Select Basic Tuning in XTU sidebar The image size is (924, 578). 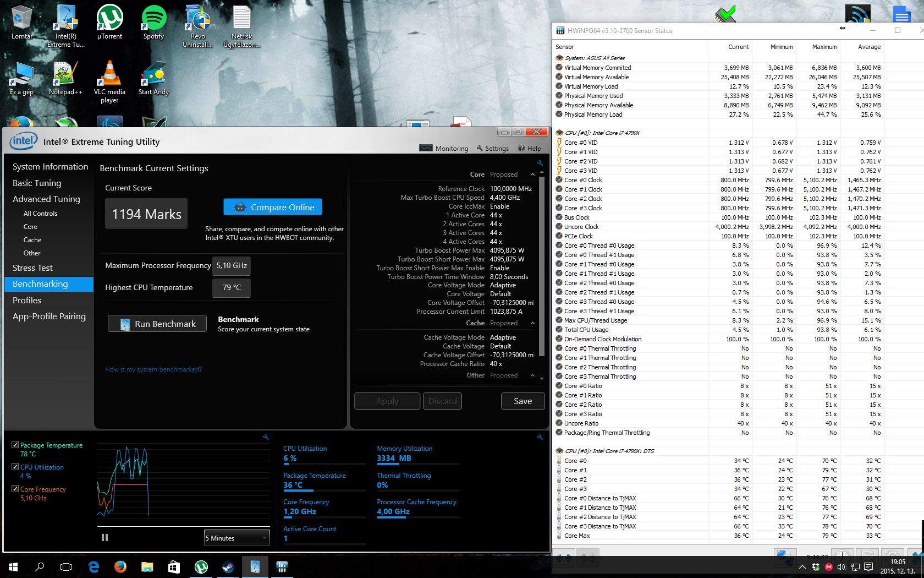tap(37, 183)
